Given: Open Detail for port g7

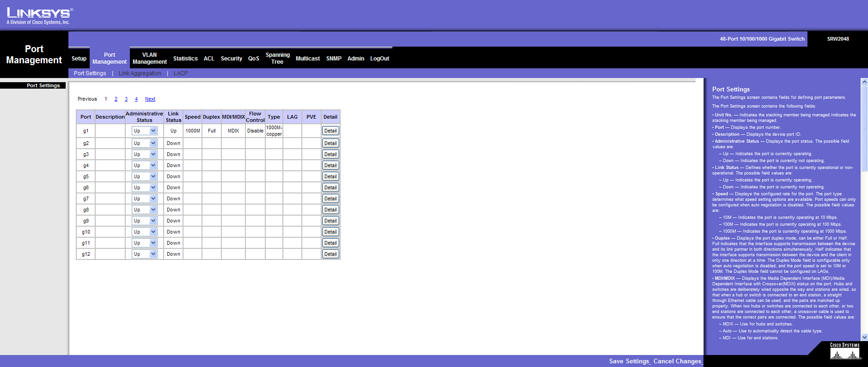Looking at the screenshot, I should (x=330, y=199).
